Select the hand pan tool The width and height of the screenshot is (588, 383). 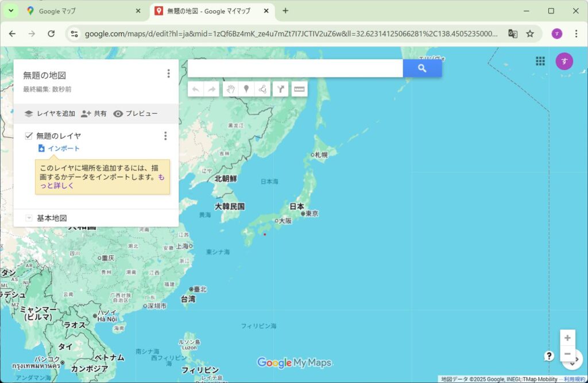pyautogui.click(x=230, y=89)
